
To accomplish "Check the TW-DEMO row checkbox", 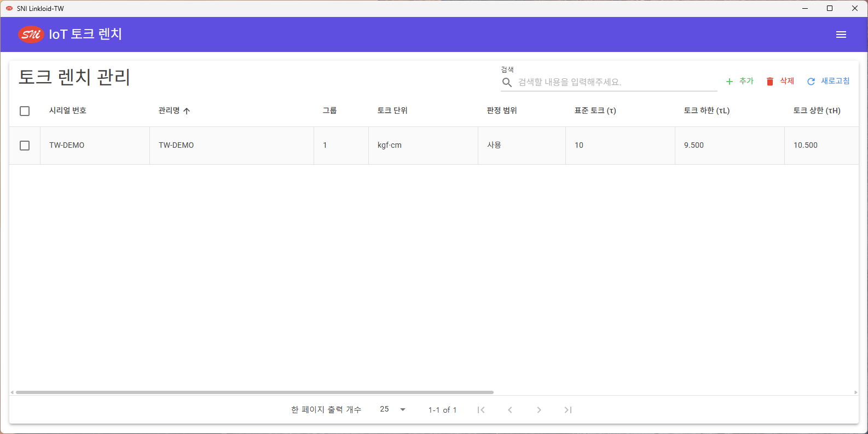I will pos(25,146).
